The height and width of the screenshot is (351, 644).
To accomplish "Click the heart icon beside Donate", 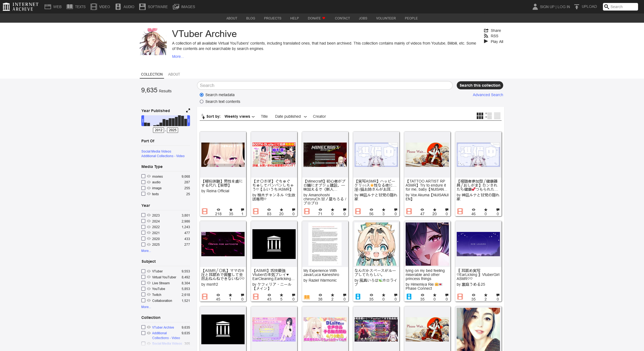I will (x=324, y=18).
